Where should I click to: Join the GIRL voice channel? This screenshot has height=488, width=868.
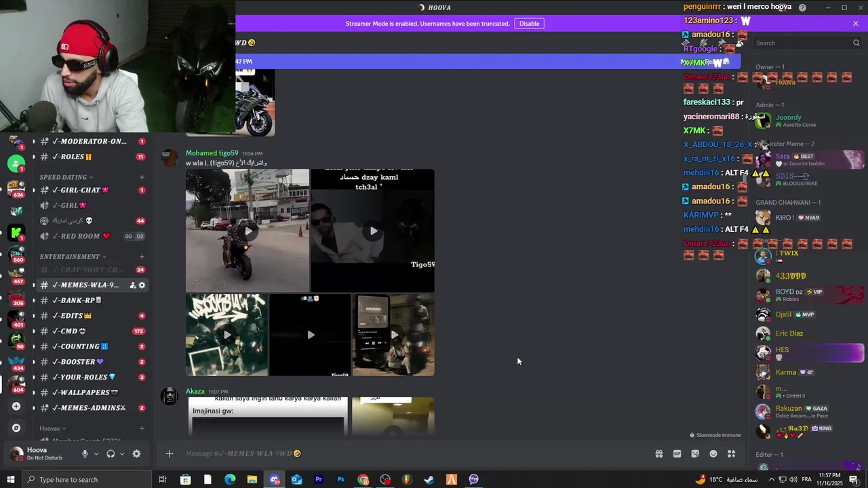[92, 205]
